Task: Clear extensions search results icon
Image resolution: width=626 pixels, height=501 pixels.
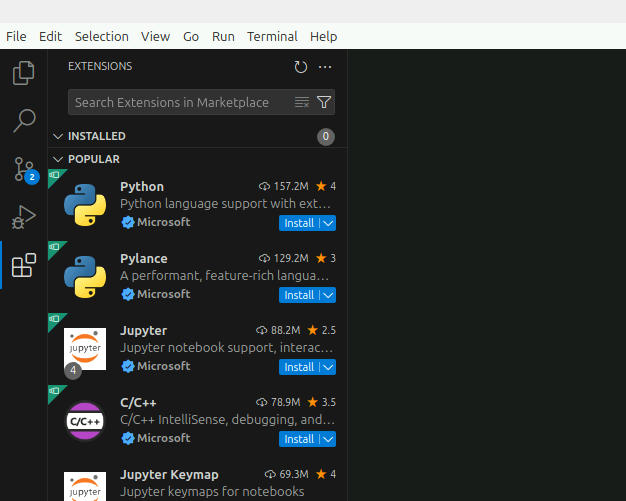Action: 302,102
